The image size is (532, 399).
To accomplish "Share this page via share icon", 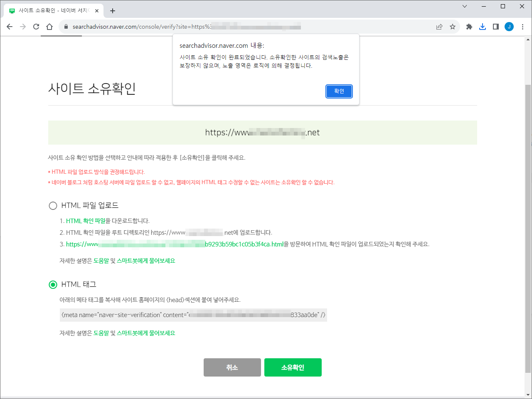I will [x=439, y=27].
